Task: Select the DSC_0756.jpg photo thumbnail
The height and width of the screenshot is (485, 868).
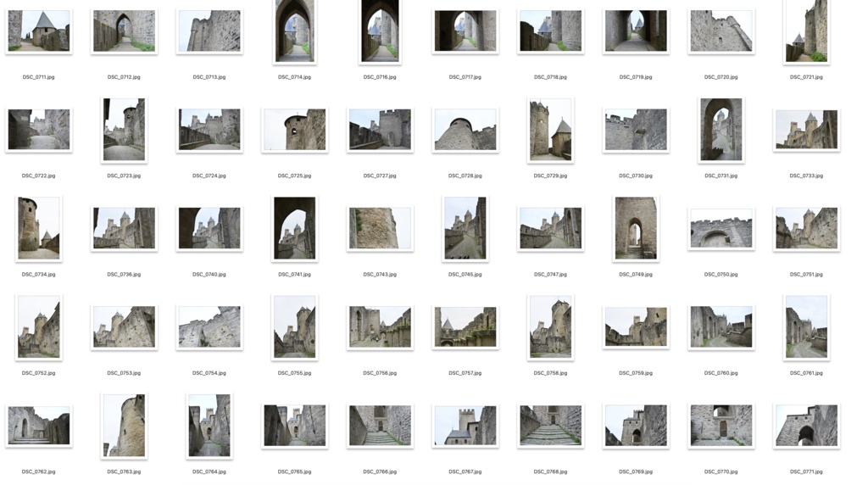Action: click(380, 326)
